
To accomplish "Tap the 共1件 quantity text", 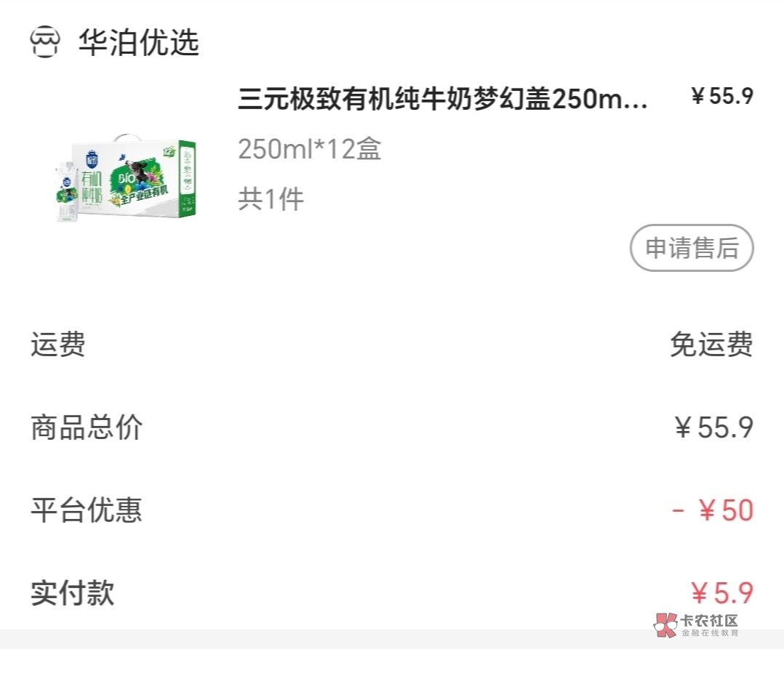I will (x=271, y=198).
